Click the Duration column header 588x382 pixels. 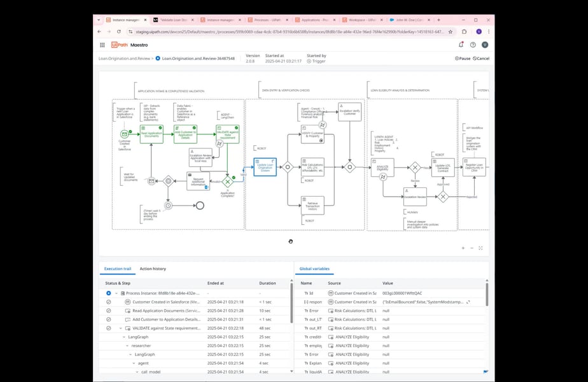pyautogui.click(x=267, y=283)
